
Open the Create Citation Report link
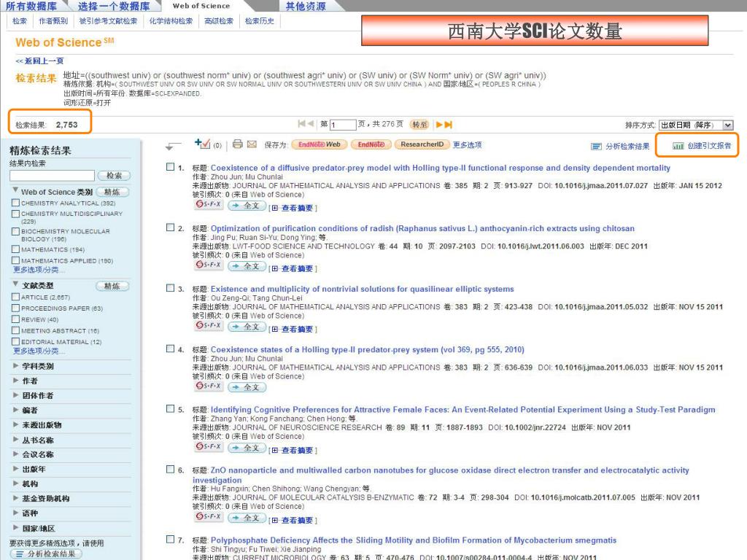(702, 146)
